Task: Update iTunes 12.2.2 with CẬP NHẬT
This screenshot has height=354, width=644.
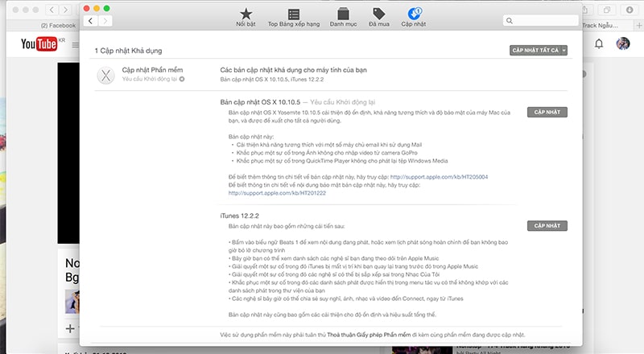Action: tap(547, 226)
